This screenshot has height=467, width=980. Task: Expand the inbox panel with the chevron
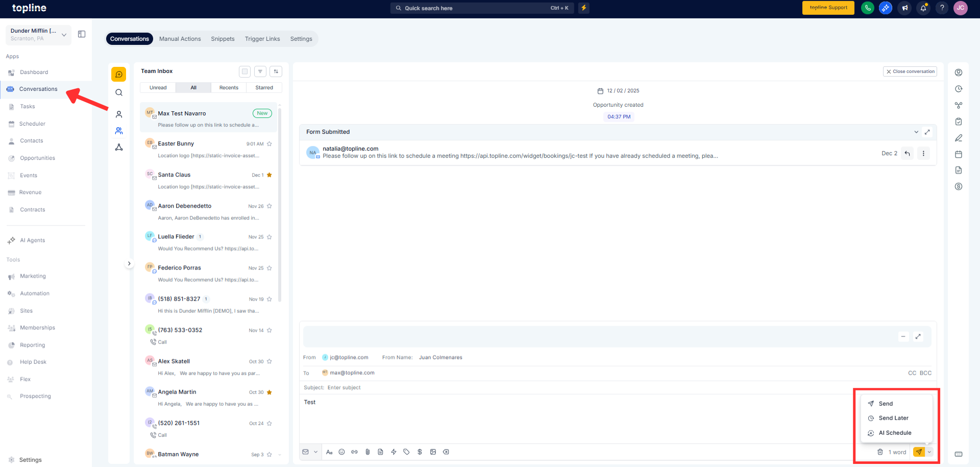tap(129, 264)
